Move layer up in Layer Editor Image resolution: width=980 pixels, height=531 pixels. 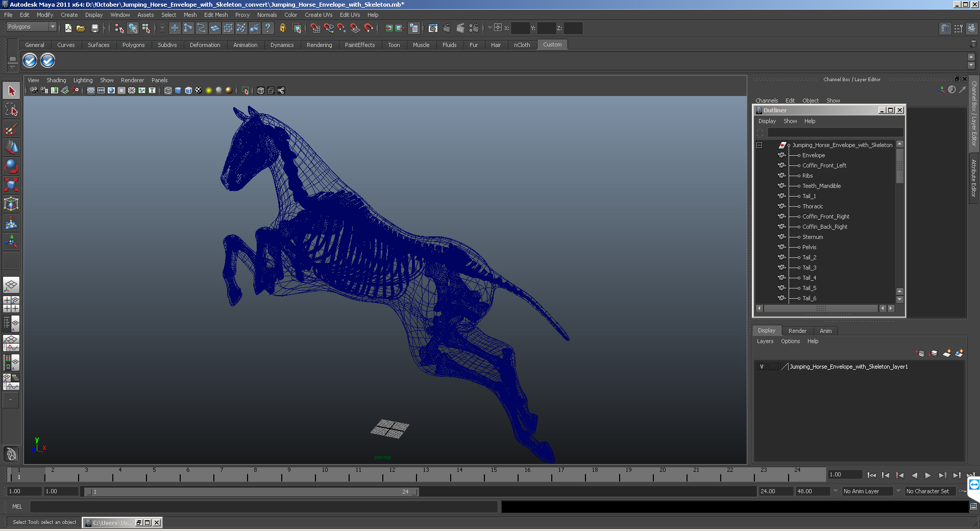(x=921, y=353)
